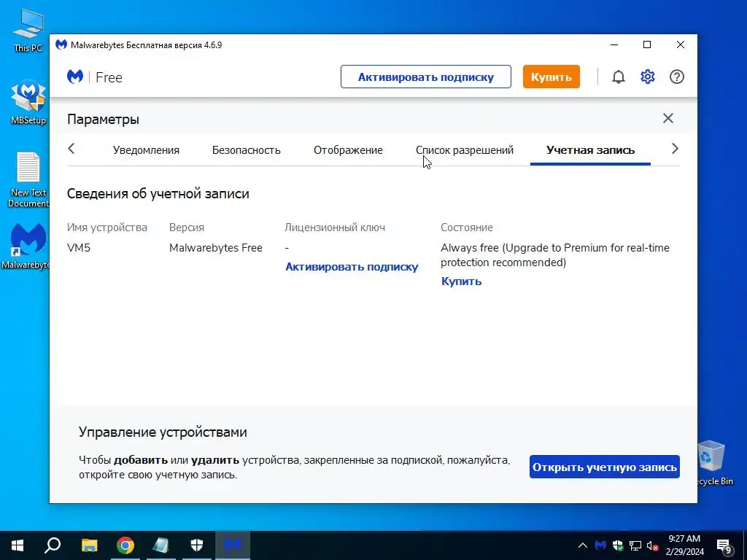
Task: Click the Always free status text
Action: tap(555, 254)
